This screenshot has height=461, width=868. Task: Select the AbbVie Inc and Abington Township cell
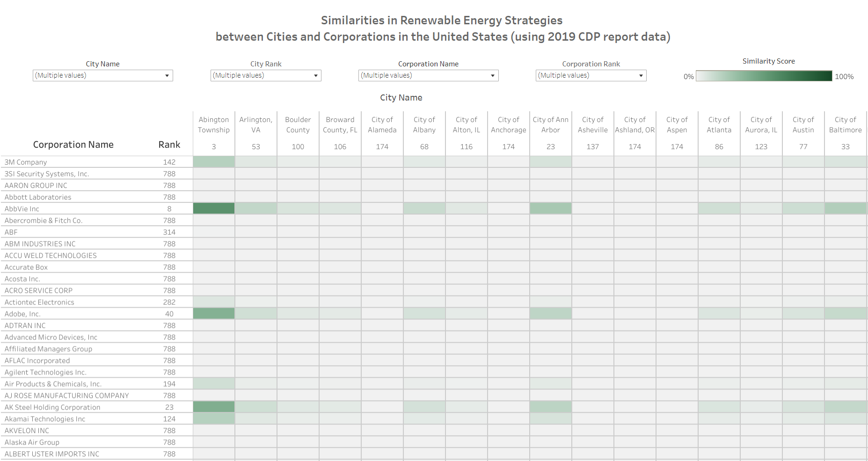tap(214, 209)
